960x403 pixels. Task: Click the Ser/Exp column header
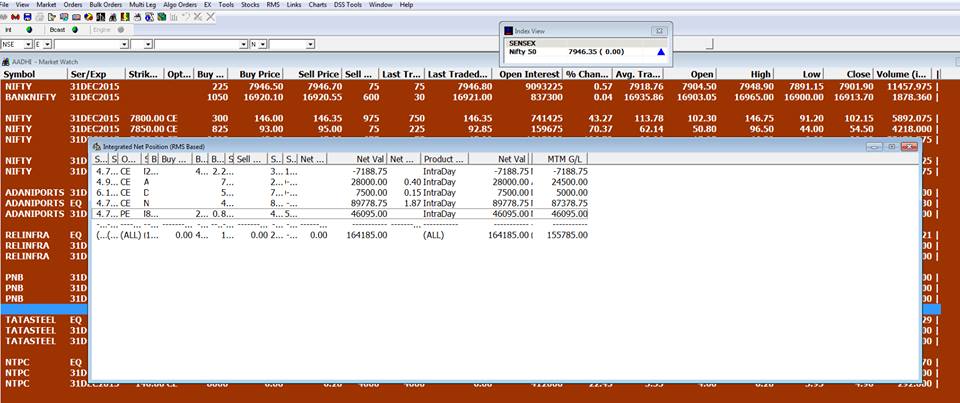click(x=96, y=74)
